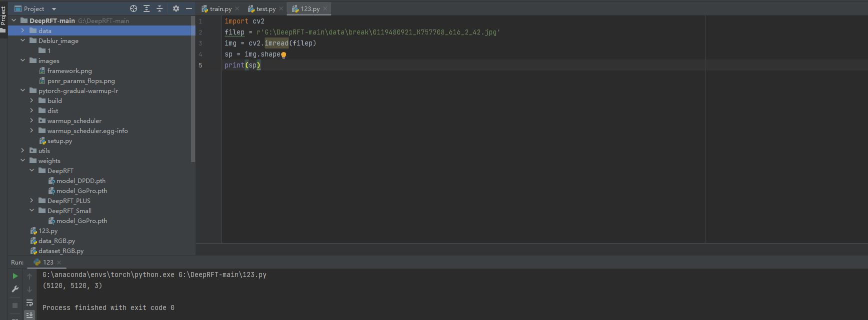Click the up arrow in Run panel

(x=30, y=276)
